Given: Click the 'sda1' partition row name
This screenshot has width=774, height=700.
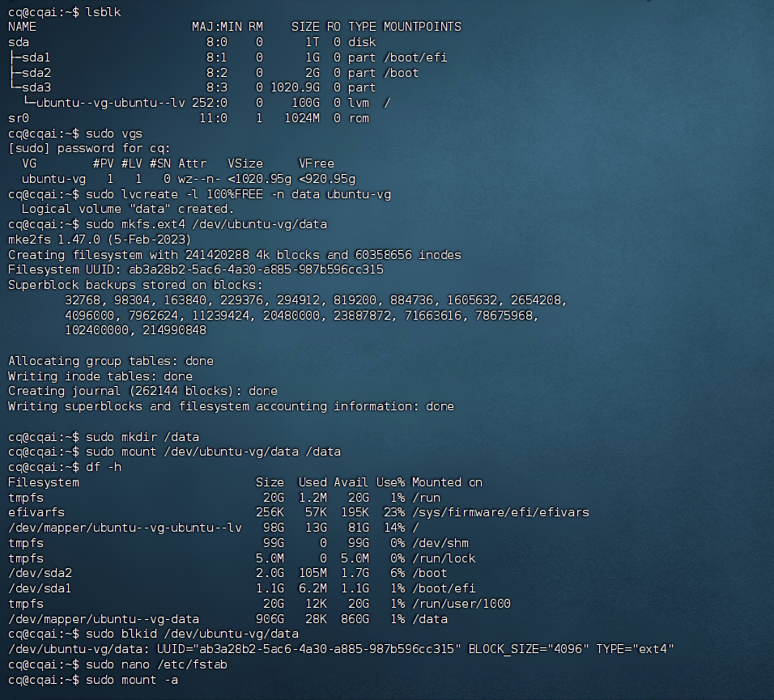Looking at the screenshot, I should 36,57.
